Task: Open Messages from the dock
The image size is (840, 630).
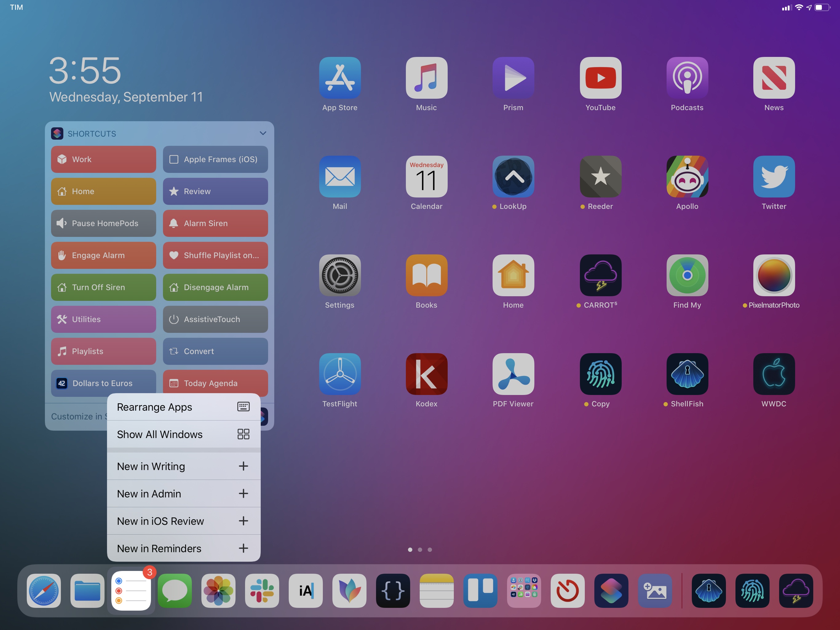Action: pos(175,591)
